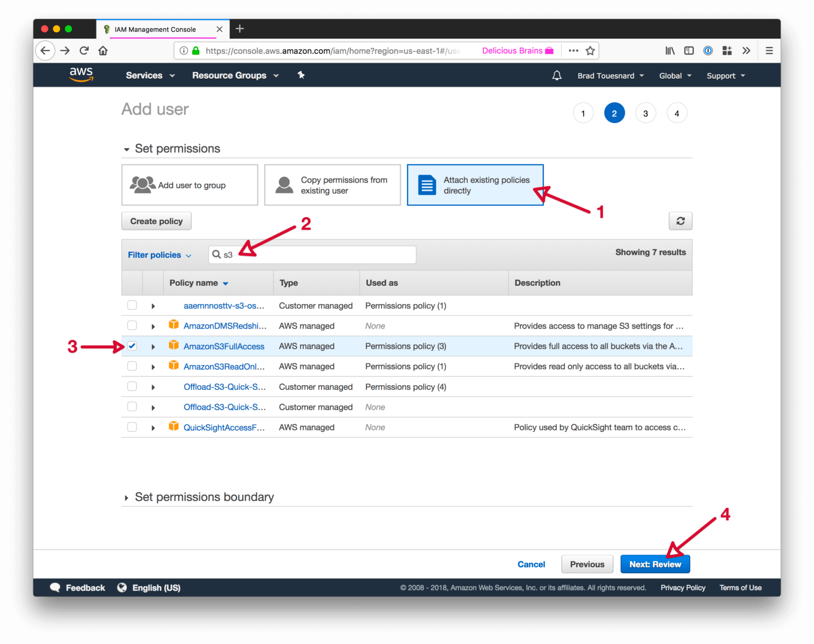814x644 pixels.
Task: Check the AmazonS3ReadOnly policy checkbox
Action: 132,366
